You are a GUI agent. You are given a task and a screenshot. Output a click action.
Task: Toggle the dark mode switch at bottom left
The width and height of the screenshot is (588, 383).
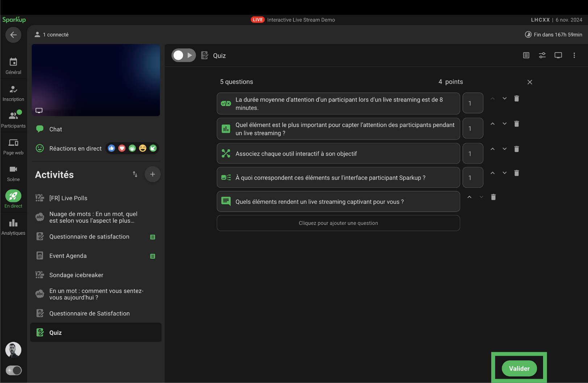[x=14, y=370]
